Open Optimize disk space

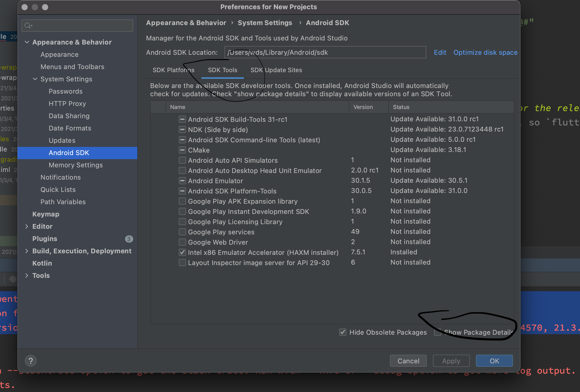tap(485, 52)
